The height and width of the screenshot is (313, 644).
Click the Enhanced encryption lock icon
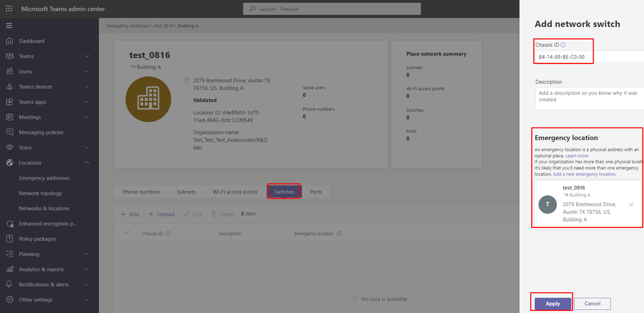click(10, 224)
